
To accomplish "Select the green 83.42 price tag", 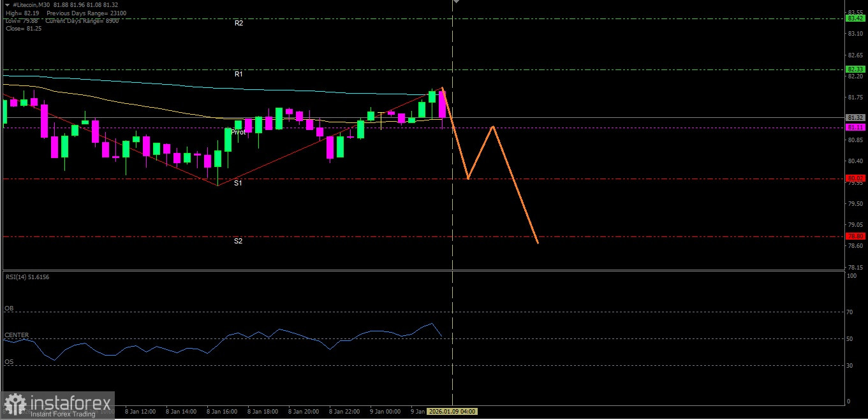I will [855, 18].
